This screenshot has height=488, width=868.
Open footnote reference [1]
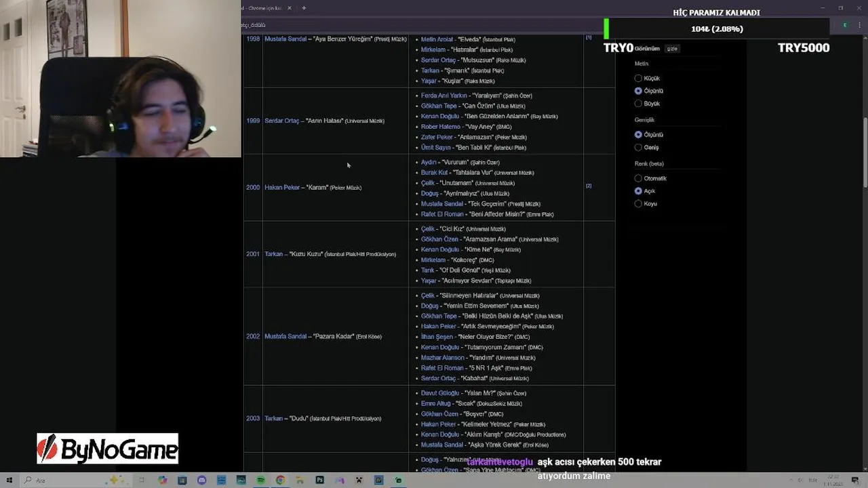point(589,37)
